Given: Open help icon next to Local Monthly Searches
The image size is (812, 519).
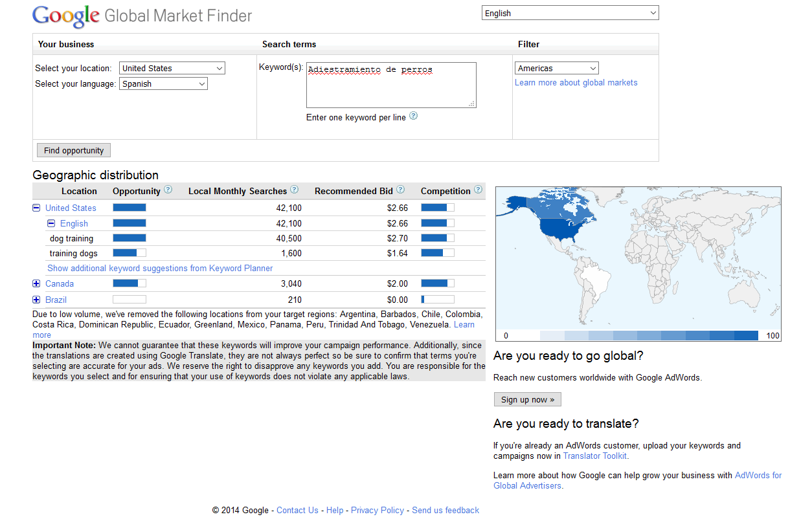Looking at the screenshot, I should [294, 190].
